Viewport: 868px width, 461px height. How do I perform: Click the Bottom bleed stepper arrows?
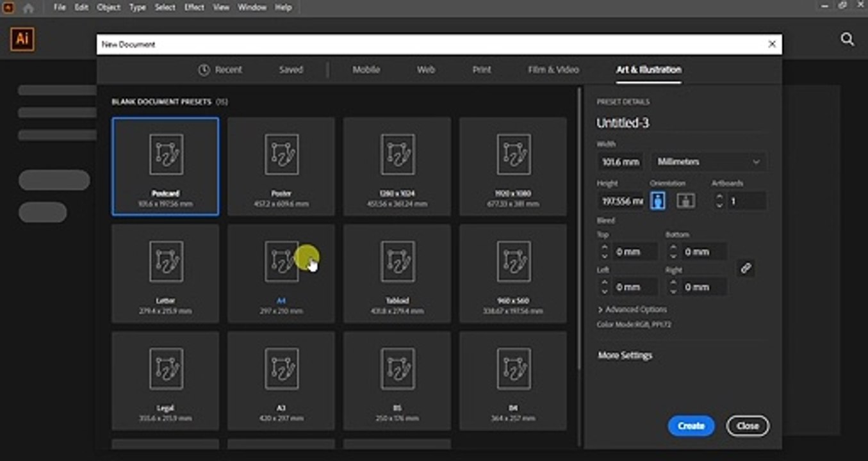point(673,252)
